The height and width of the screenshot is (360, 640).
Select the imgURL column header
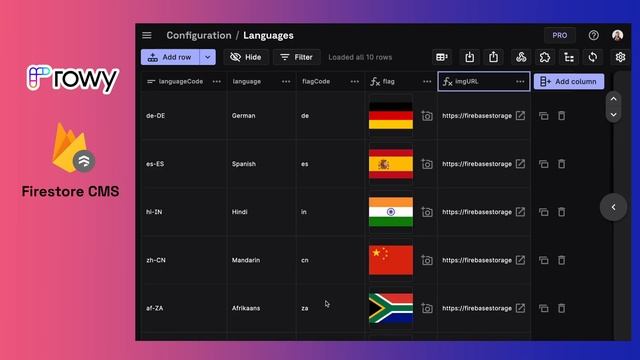pos(484,82)
